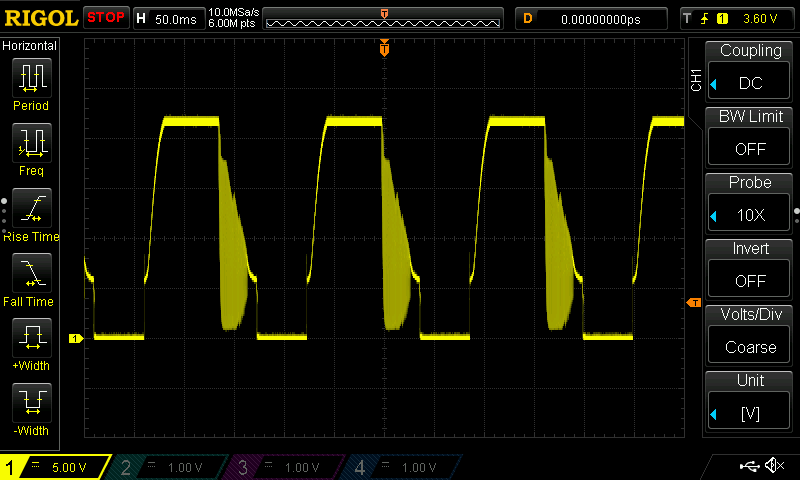Click the rising edge trigger icon
Screen dimensions: 800x480
[x=705, y=19]
